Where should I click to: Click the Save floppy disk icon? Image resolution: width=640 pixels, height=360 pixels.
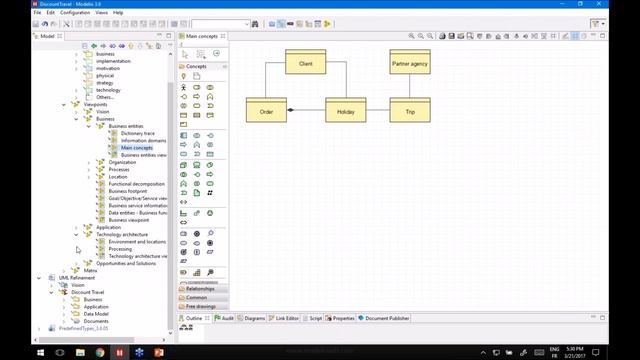pyautogui.click(x=36, y=24)
